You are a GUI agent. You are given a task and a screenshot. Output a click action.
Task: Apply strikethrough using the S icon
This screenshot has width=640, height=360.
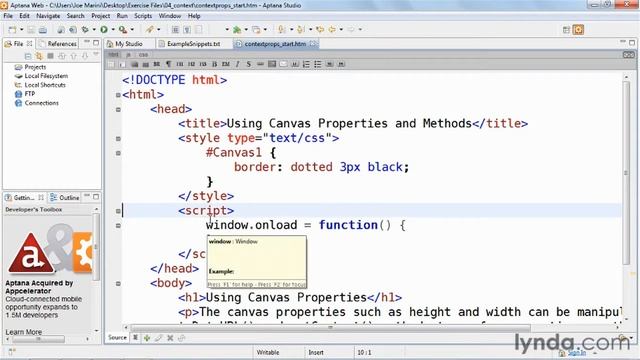tap(249, 64)
